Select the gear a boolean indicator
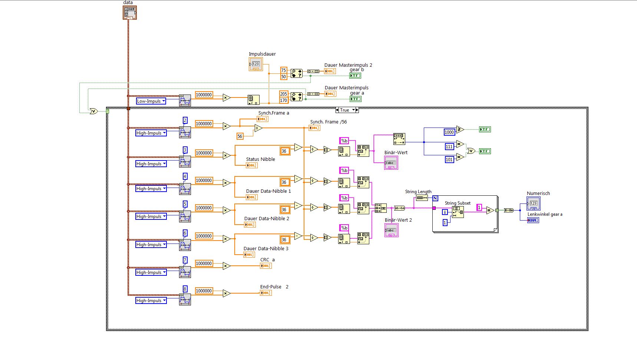637x364 pixels. (356, 99)
